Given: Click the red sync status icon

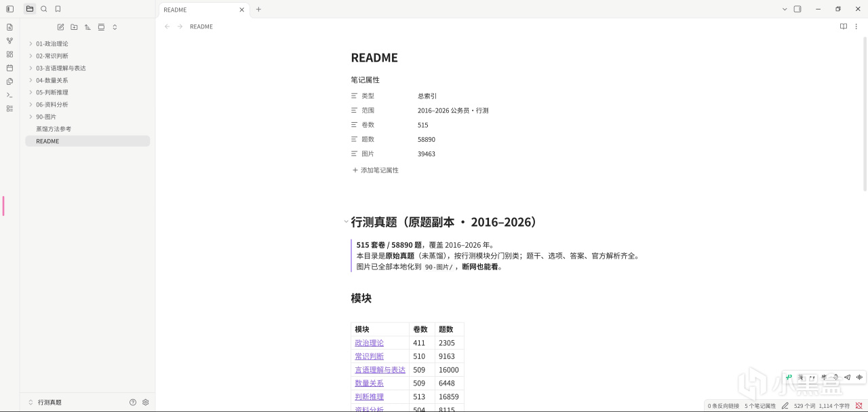Looking at the screenshot, I should point(859,406).
